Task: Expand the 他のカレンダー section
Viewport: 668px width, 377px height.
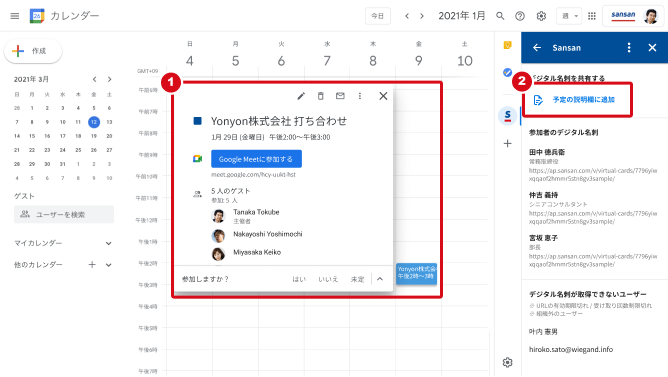Action: click(109, 265)
